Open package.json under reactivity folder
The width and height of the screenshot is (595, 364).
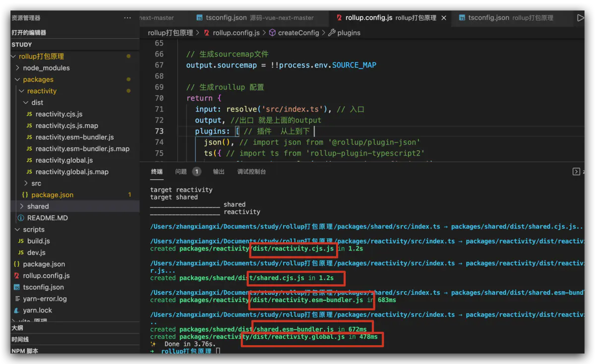pos(52,195)
